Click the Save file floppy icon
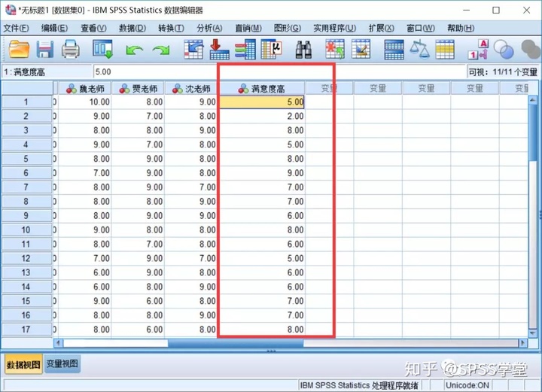The image size is (542, 392). 45,50
